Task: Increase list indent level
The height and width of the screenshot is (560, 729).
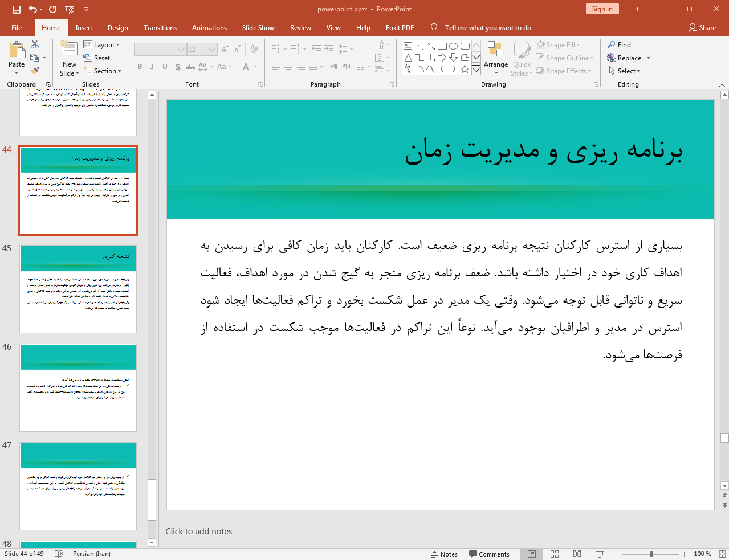Action: click(x=329, y=50)
